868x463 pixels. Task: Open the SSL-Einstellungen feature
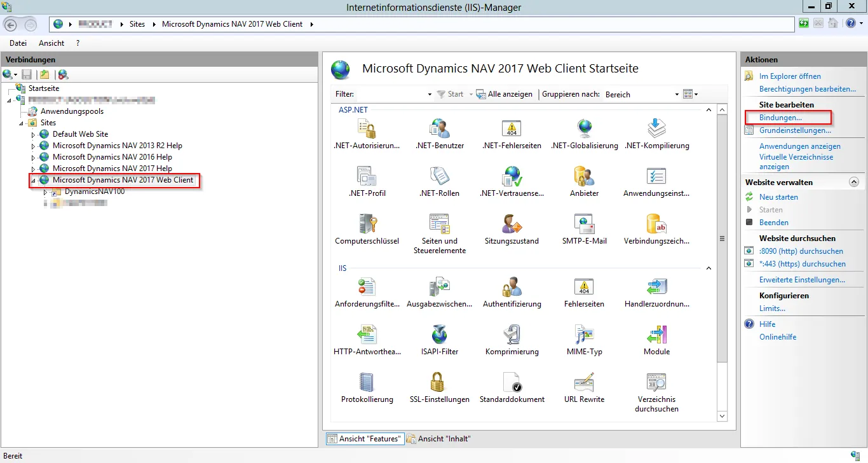click(440, 388)
